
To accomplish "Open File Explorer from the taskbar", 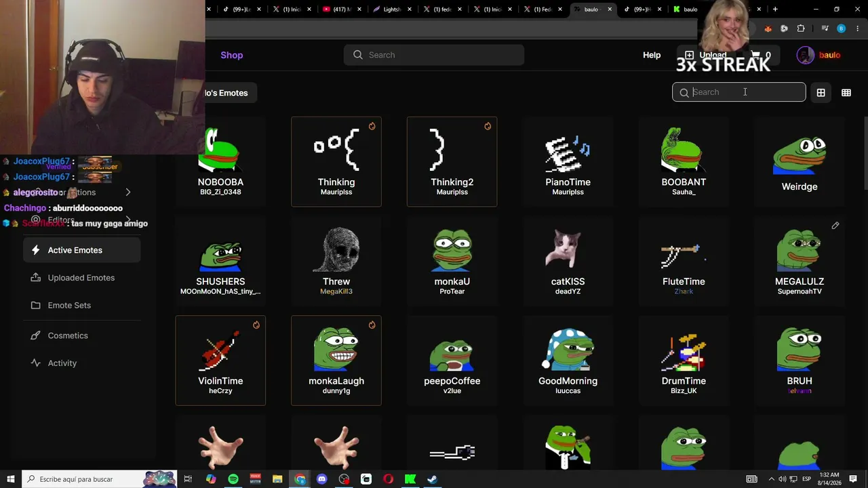I will pyautogui.click(x=277, y=479).
